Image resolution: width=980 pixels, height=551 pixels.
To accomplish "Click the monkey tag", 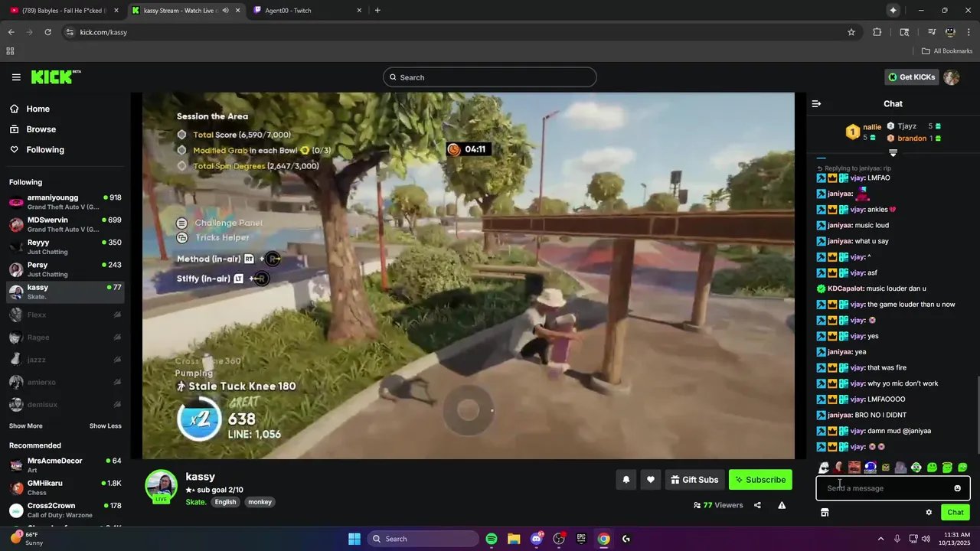I will click(x=260, y=502).
